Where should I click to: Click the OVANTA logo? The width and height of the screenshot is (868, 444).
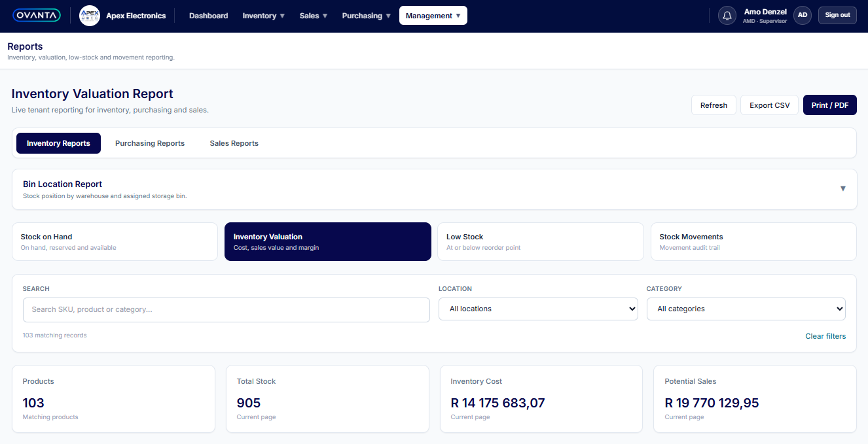[x=37, y=15]
